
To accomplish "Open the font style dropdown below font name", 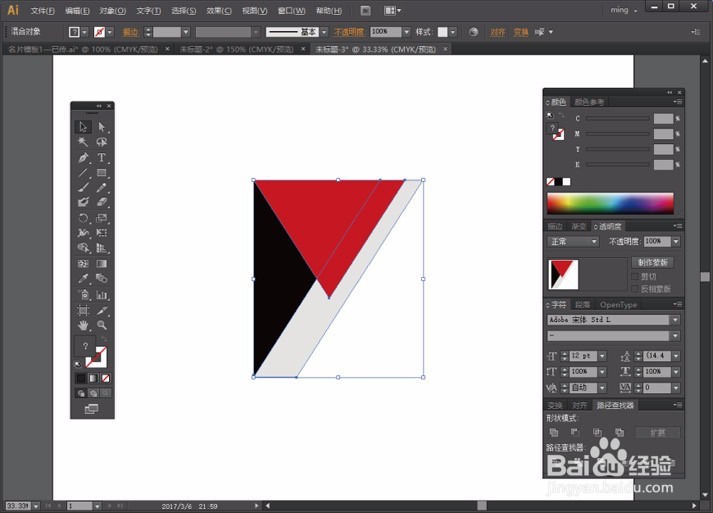I will coord(675,336).
